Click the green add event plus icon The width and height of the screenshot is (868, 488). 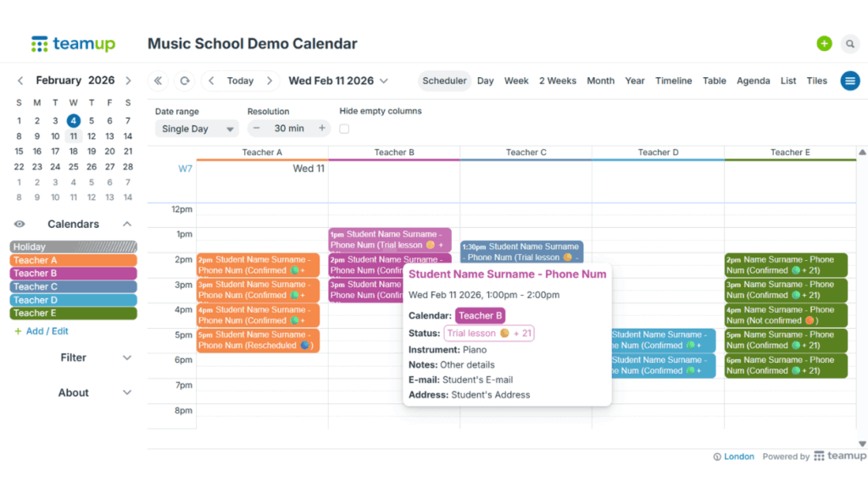click(824, 44)
